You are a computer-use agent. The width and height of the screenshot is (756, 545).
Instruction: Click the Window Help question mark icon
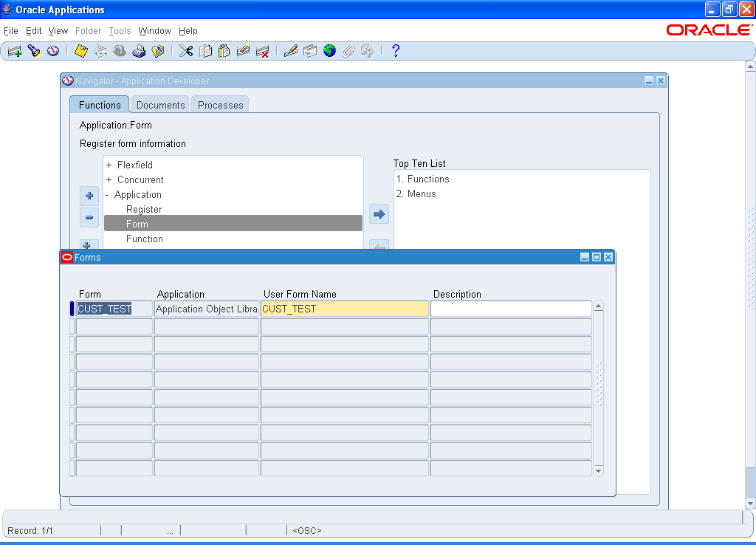396,51
